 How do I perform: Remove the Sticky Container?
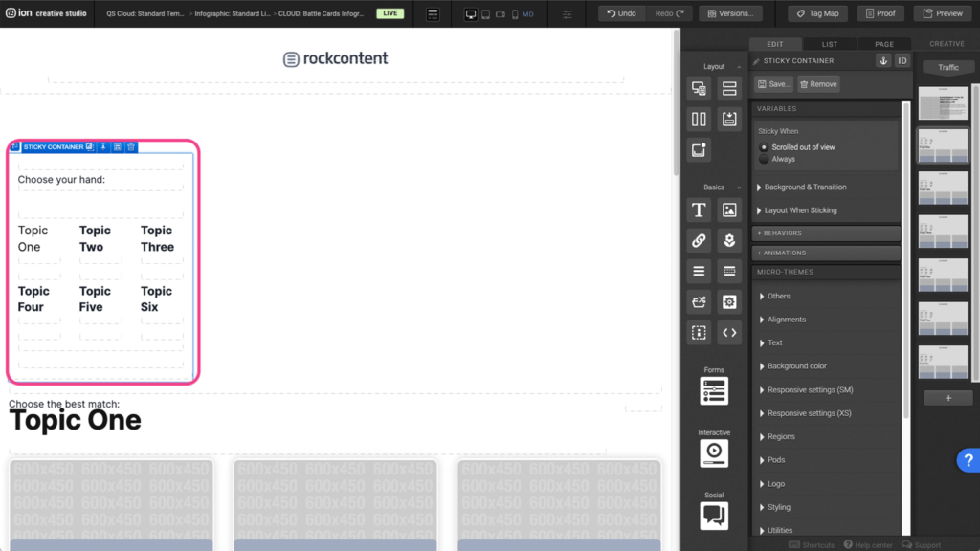point(818,84)
